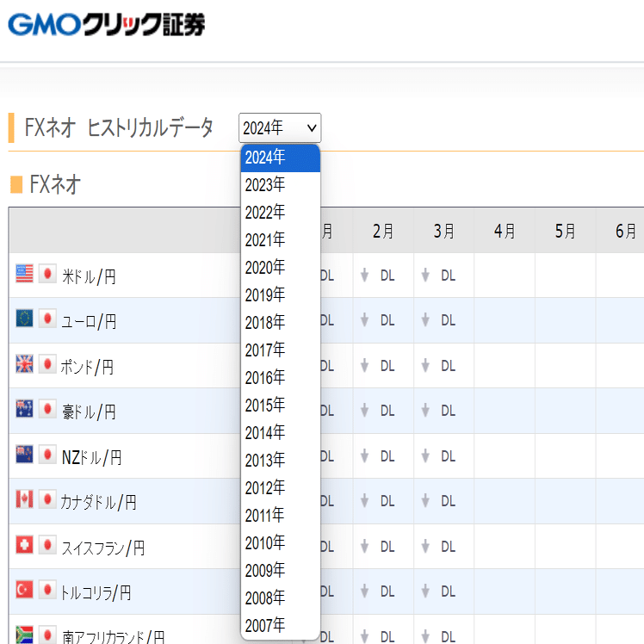The height and width of the screenshot is (644, 644).
Task: Download ポンド/円 February data
Action: pyautogui.click(x=378, y=366)
